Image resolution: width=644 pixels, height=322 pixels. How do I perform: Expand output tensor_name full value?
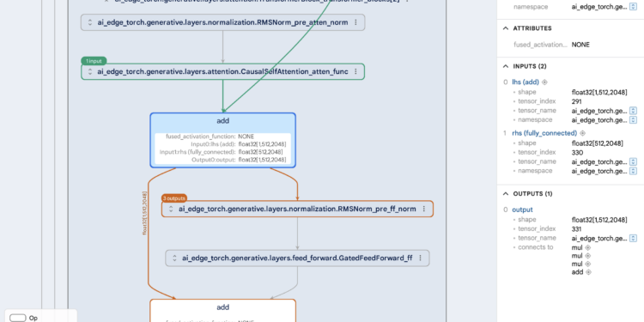633,238
